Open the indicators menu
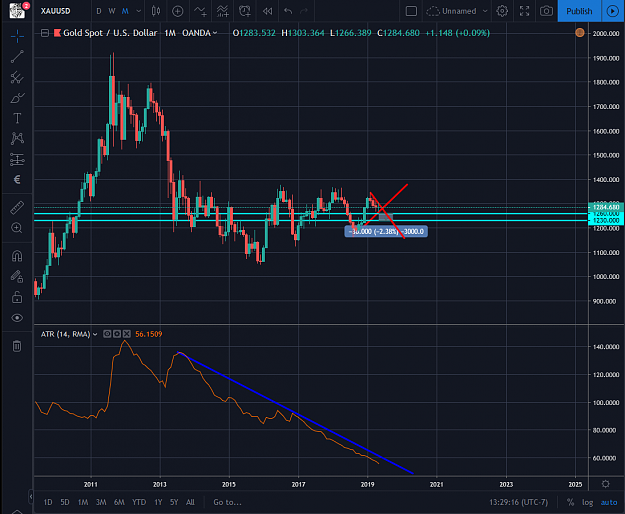Image resolution: width=625 pixels, height=514 pixels. point(200,11)
